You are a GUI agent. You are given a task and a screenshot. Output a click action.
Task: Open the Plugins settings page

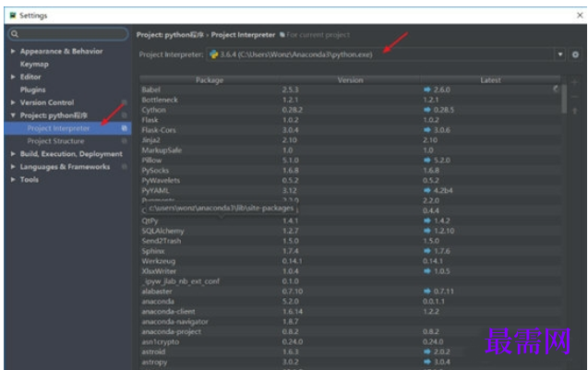click(x=32, y=90)
